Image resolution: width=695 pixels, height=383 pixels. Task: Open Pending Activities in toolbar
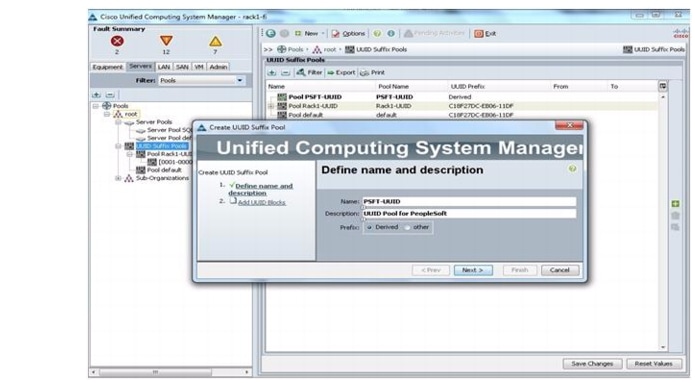(434, 33)
